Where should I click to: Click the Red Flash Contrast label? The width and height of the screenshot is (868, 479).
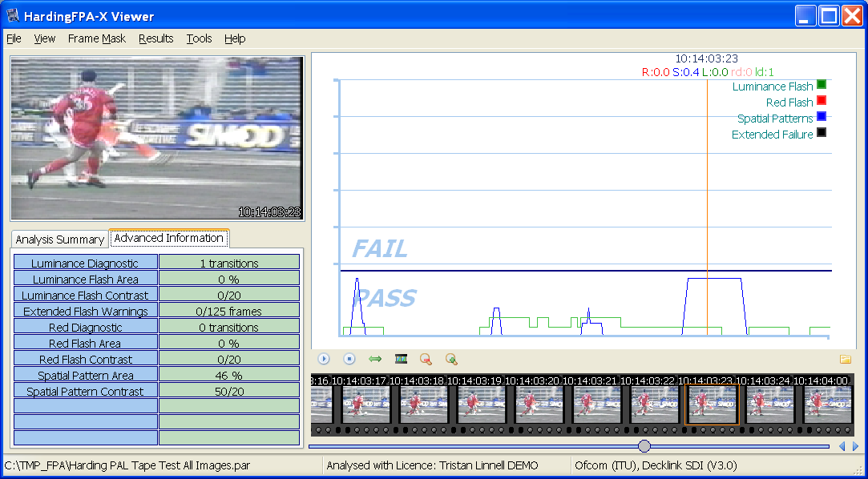(85, 360)
